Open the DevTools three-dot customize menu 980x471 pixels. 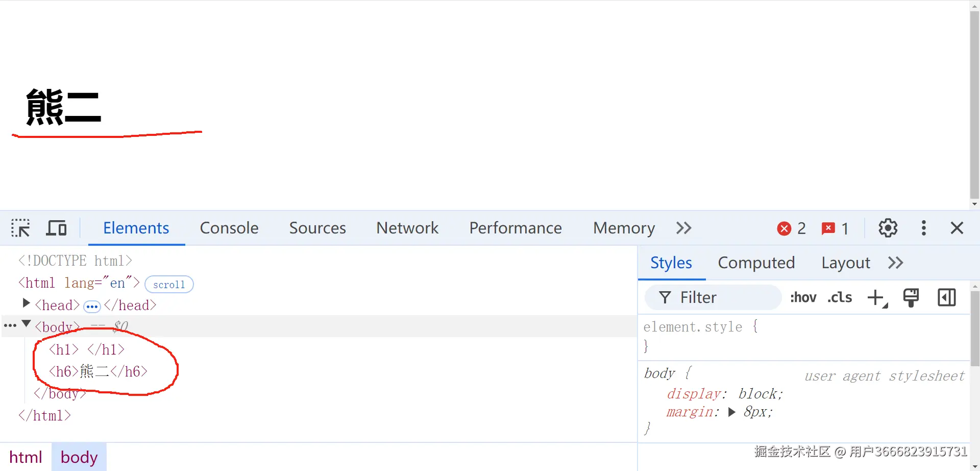(923, 228)
